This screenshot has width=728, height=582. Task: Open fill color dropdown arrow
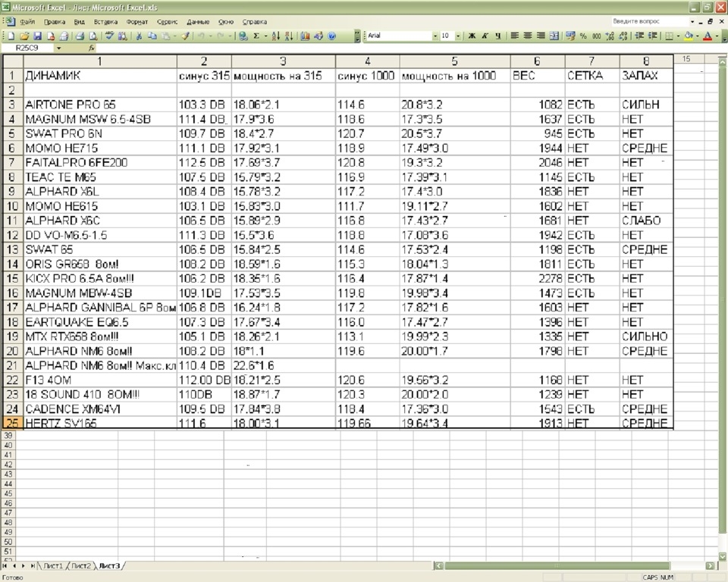pos(698,36)
